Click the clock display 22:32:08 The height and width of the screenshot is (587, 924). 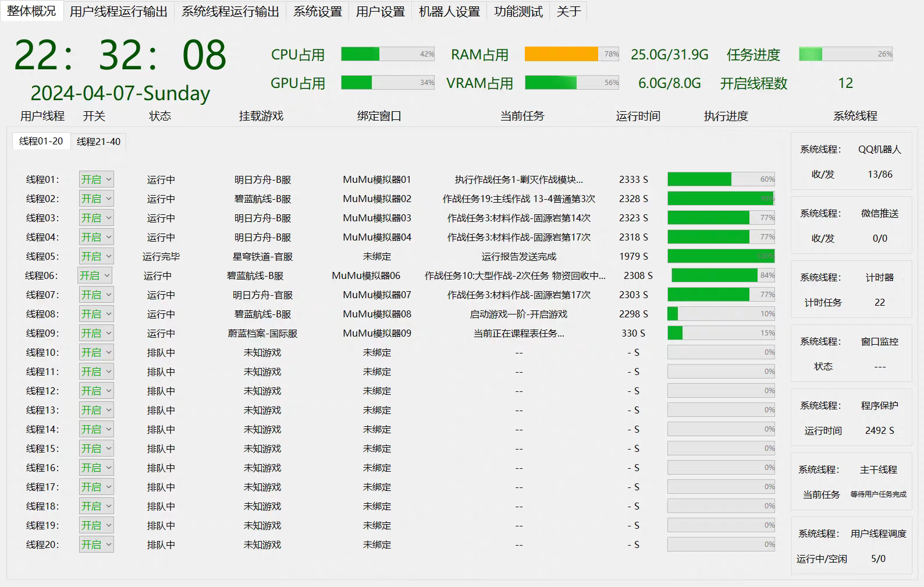point(120,55)
